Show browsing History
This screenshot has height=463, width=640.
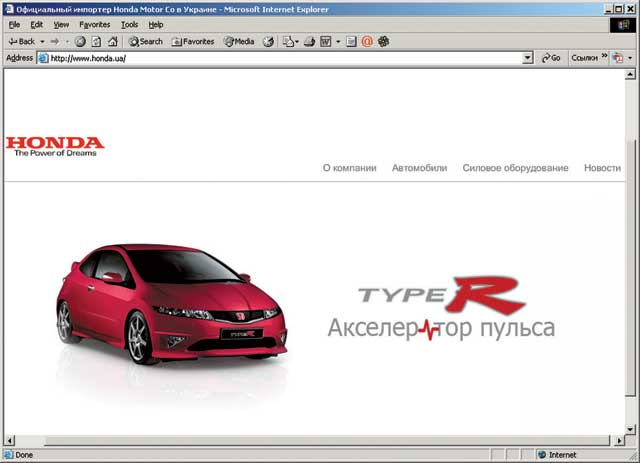click(x=268, y=41)
